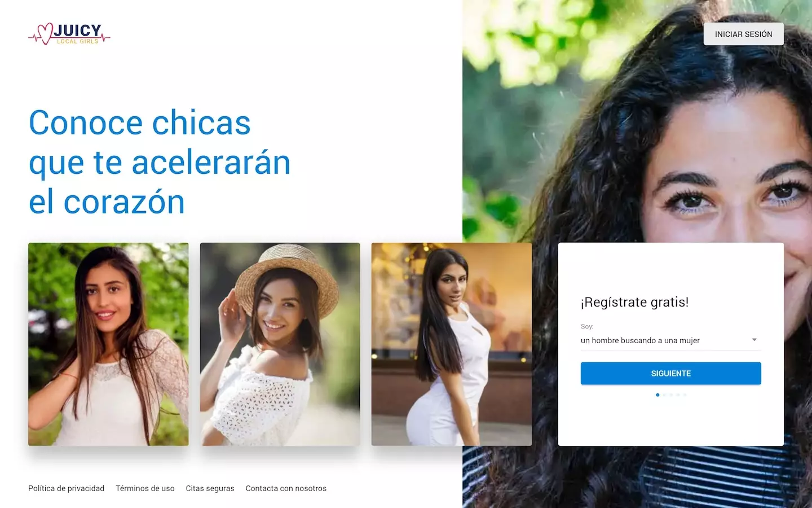Open the Términos de uso link
This screenshot has height=508, width=812.
click(145, 488)
